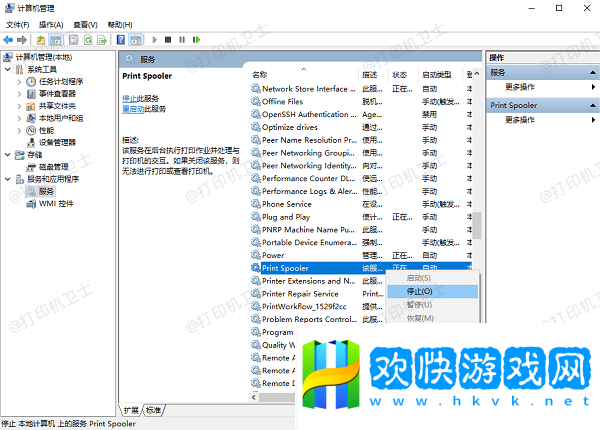Select the 共享文件夹 tree item

[x=57, y=106]
